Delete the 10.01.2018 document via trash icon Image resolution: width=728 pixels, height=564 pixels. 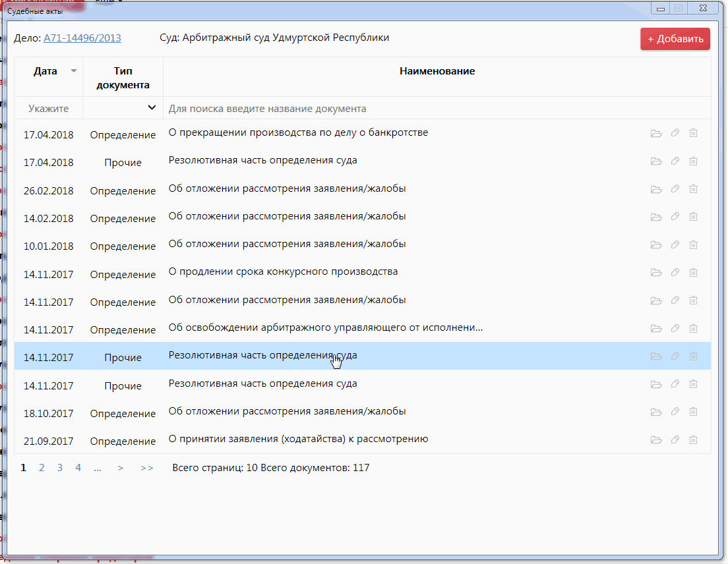[x=693, y=244]
